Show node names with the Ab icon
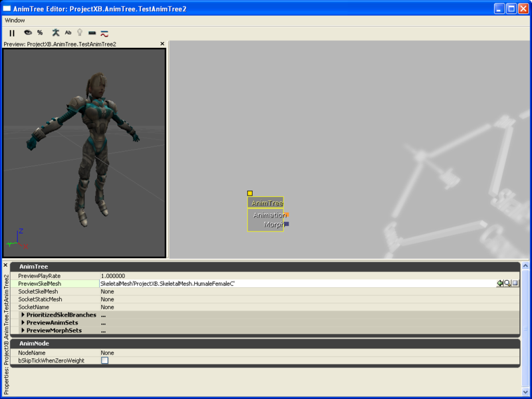 68,33
